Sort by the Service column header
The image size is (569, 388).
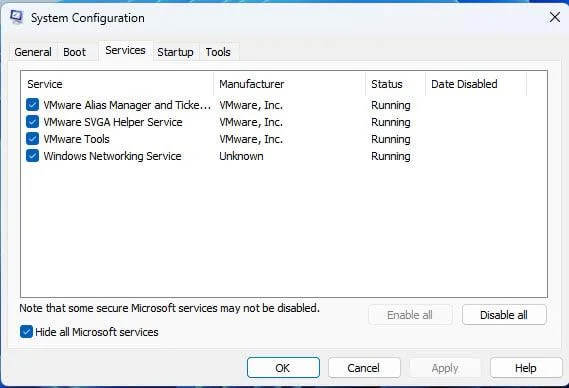[117, 84]
